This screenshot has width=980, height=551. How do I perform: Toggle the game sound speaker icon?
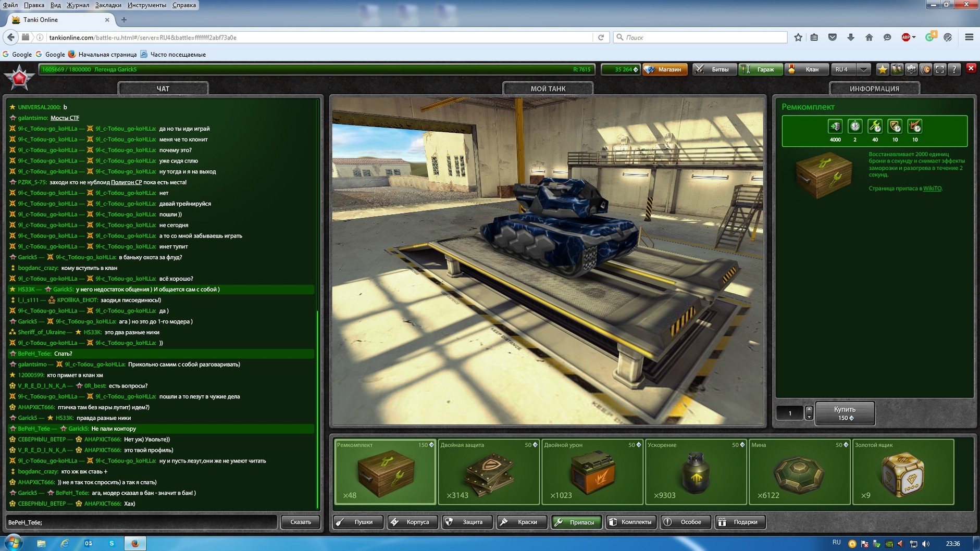click(x=926, y=69)
